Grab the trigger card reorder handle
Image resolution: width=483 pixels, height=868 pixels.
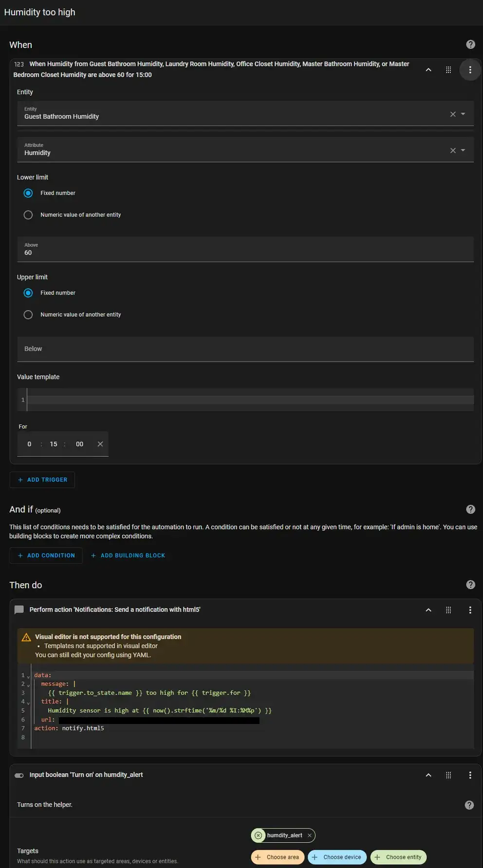click(448, 70)
